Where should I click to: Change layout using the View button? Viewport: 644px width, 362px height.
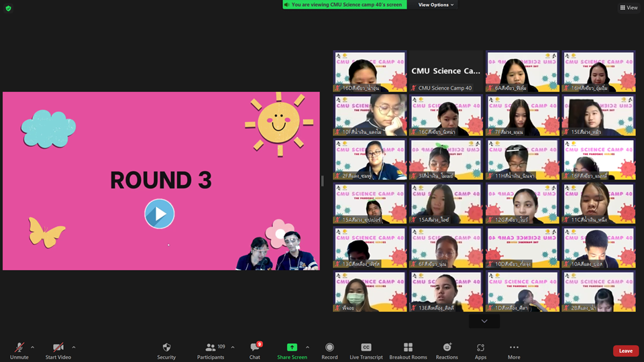[629, 7]
